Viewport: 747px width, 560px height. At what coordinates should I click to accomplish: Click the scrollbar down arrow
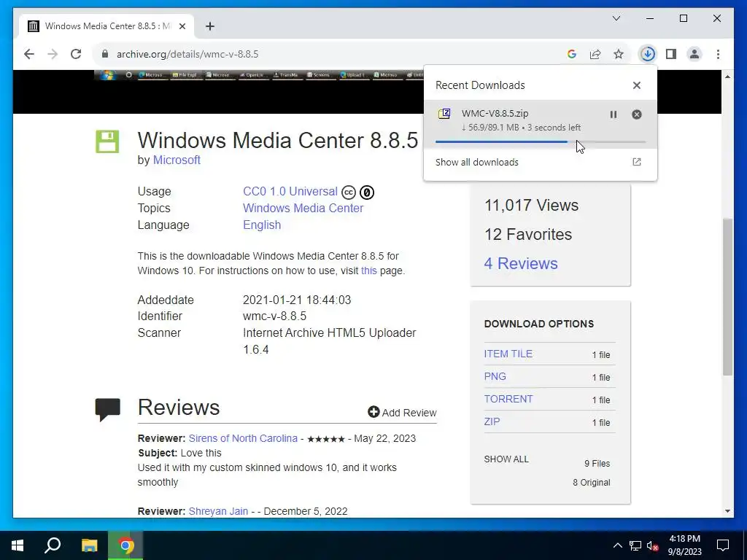point(727,511)
